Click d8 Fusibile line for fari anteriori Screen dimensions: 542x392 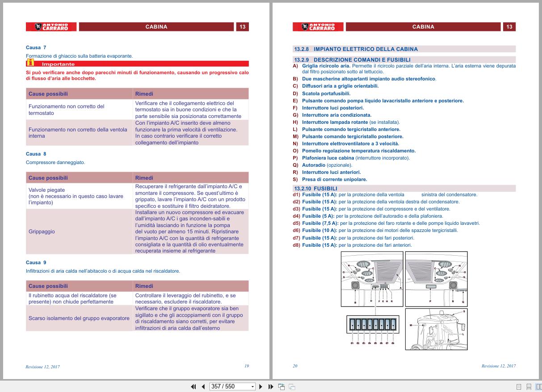pyautogui.click(x=353, y=245)
